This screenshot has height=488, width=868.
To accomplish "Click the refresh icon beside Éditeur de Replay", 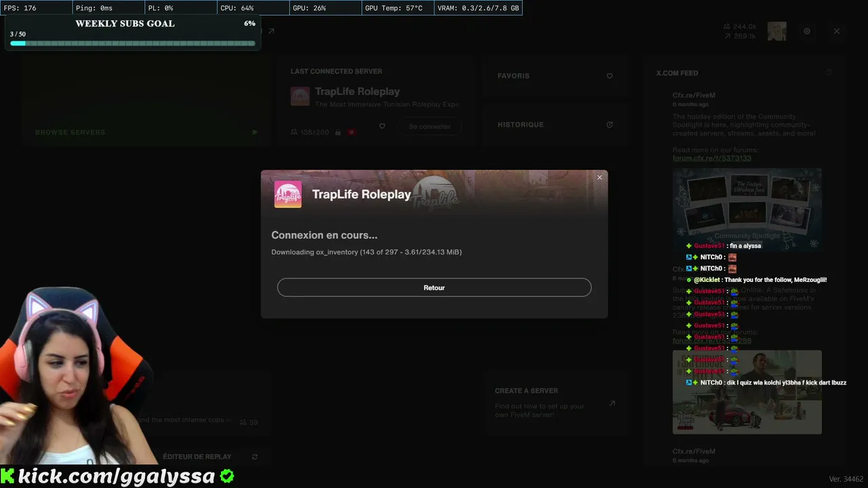I will pyautogui.click(x=255, y=457).
